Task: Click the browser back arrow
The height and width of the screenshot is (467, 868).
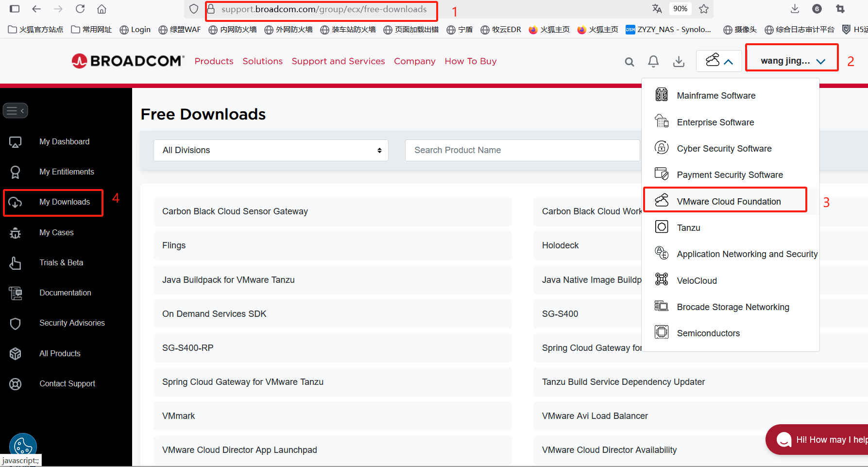Action: (x=36, y=9)
